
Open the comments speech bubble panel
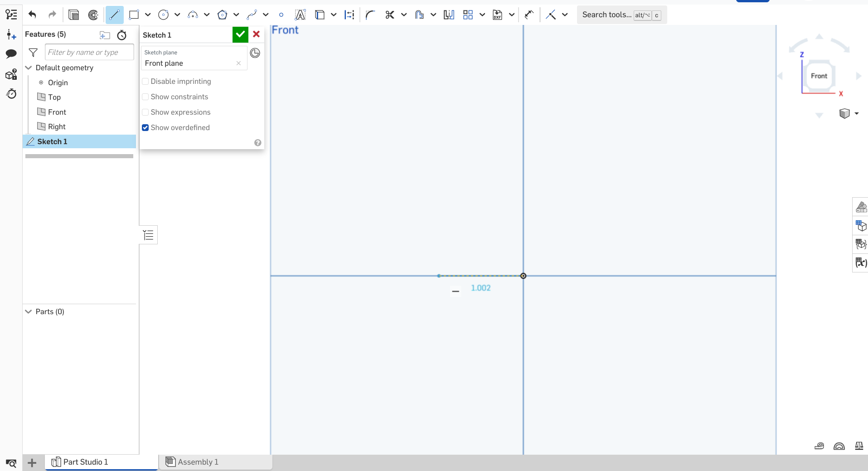pos(11,54)
